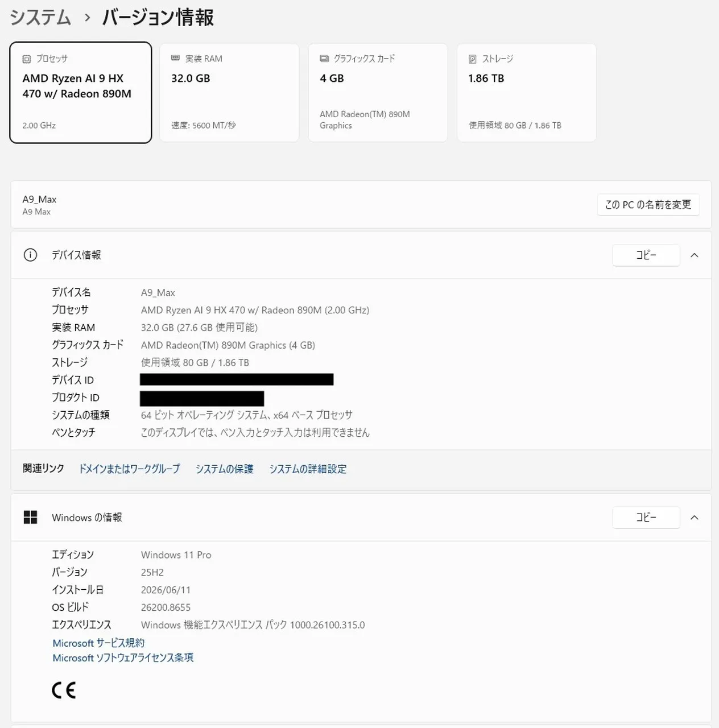Click デバイス名 value A9_Max
Image resolution: width=719 pixels, height=728 pixels.
(158, 292)
